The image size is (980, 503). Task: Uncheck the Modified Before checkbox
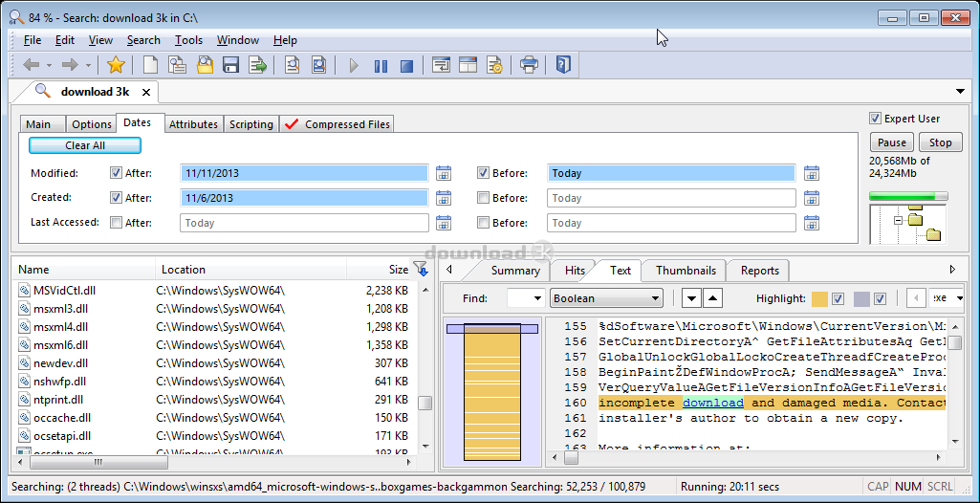[x=483, y=172]
